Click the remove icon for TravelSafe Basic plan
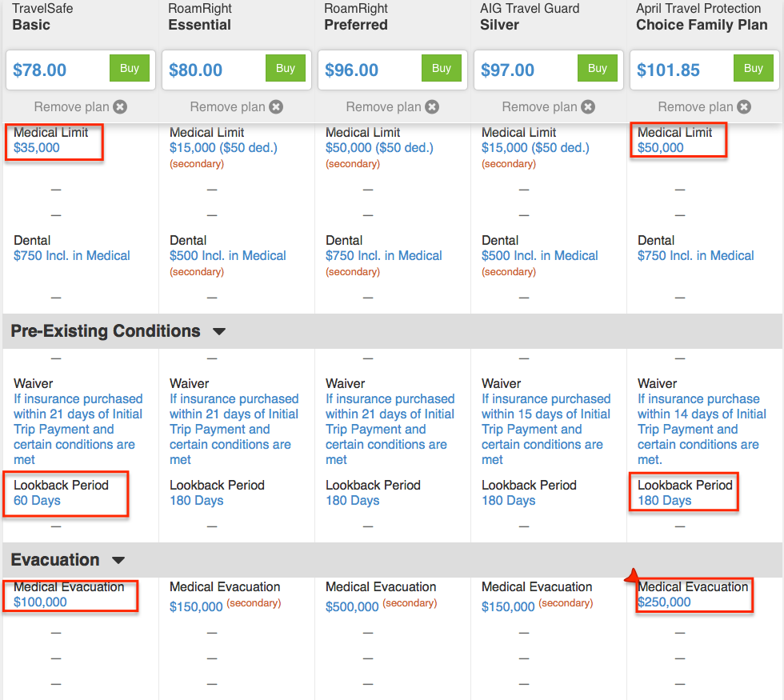The height and width of the screenshot is (700, 784). [x=120, y=106]
